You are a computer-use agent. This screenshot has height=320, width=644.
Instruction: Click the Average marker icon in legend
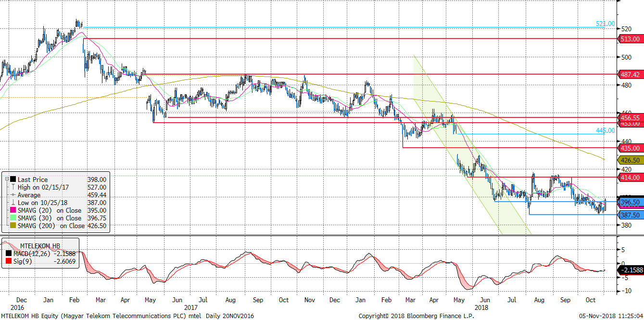[13, 195]
